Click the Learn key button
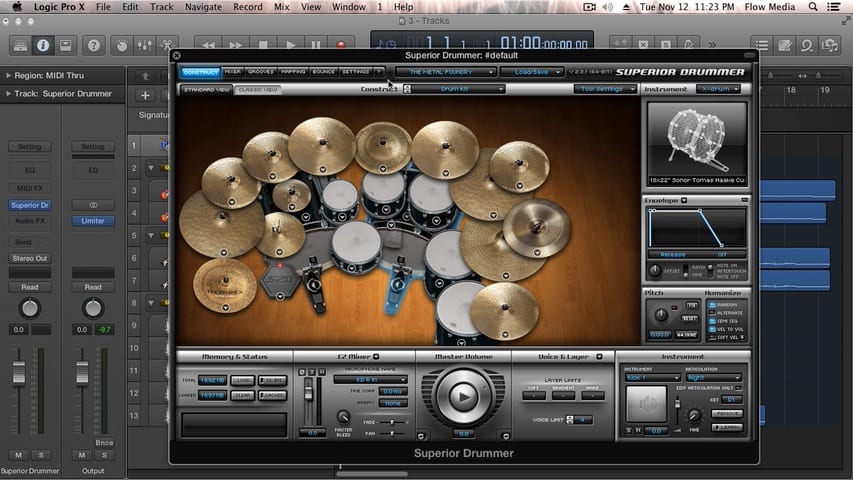Screen dimensions: 853x480 [725, 426]
